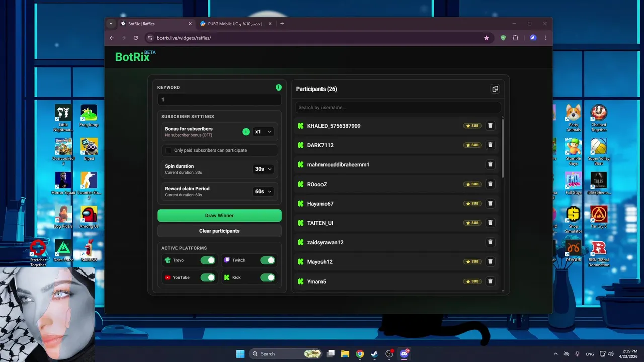The image size is (644, 362).
Task: Open Steam from the taskbar
Action: tap(374, 354)
